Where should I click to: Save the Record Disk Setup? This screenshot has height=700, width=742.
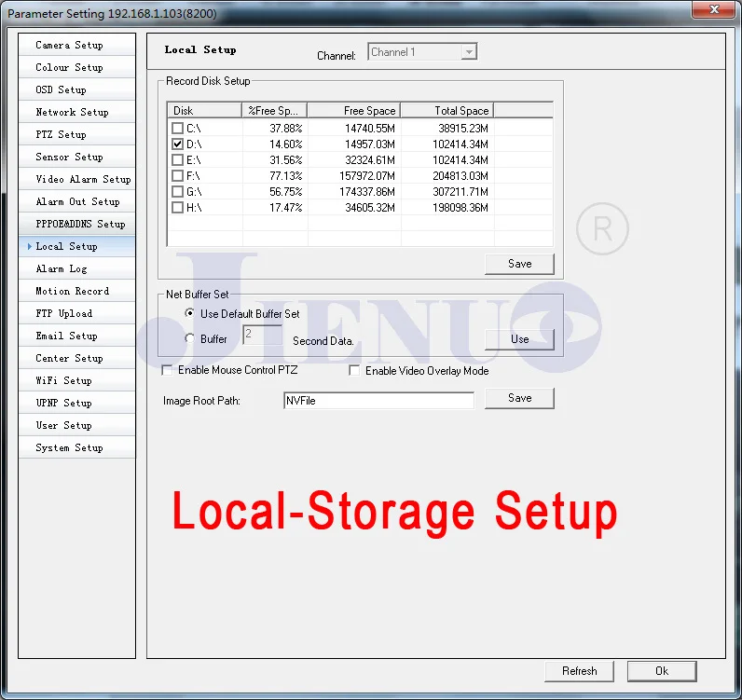point(519,264)
